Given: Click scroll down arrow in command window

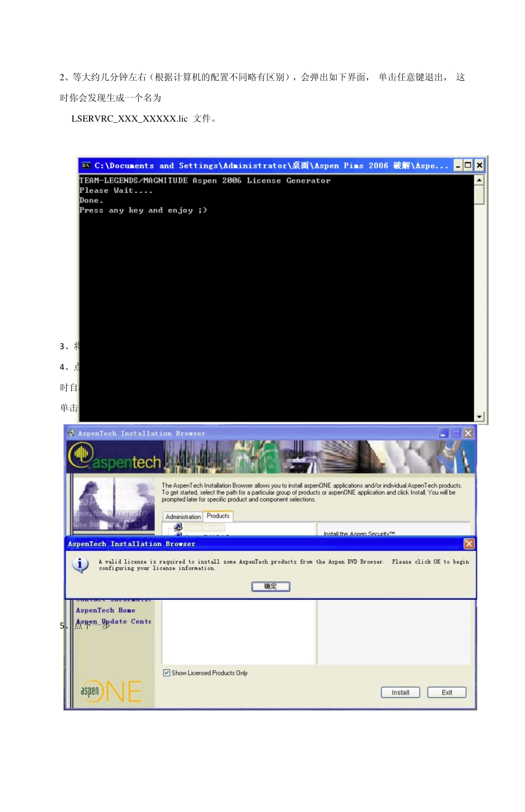Looking at the screenshot, I should pyautogui.click(x=479, y=417).
